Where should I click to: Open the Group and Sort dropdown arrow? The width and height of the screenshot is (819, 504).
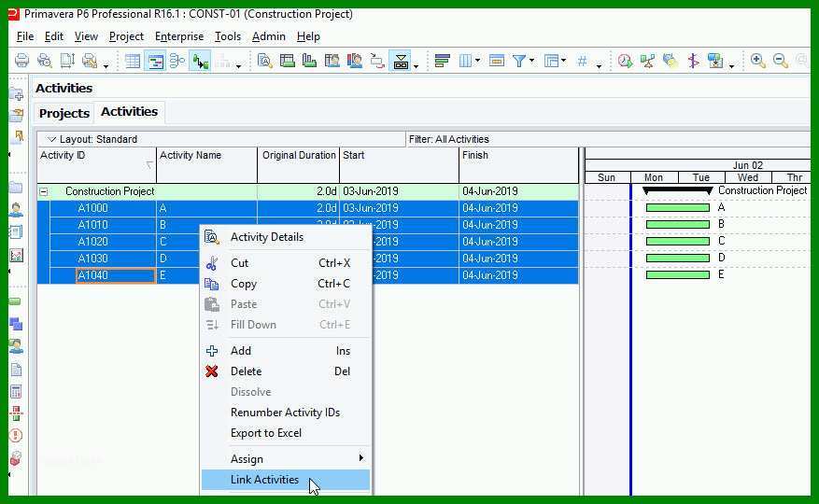tap(563, 61)
